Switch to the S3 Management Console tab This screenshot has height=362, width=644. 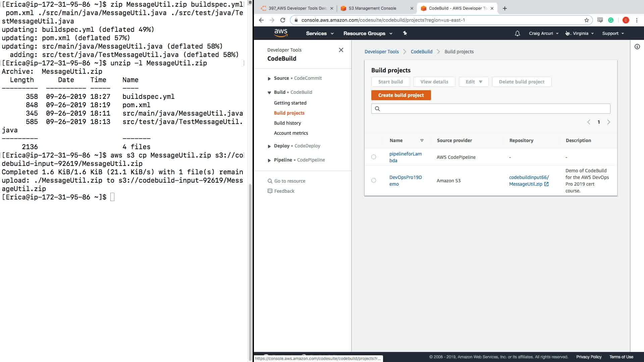(372, 8)
